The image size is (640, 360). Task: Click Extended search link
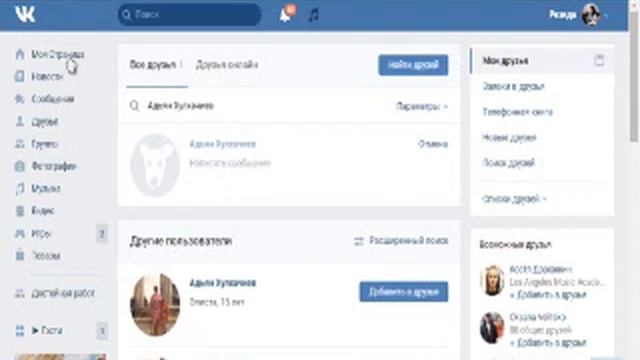pos(409,241)
